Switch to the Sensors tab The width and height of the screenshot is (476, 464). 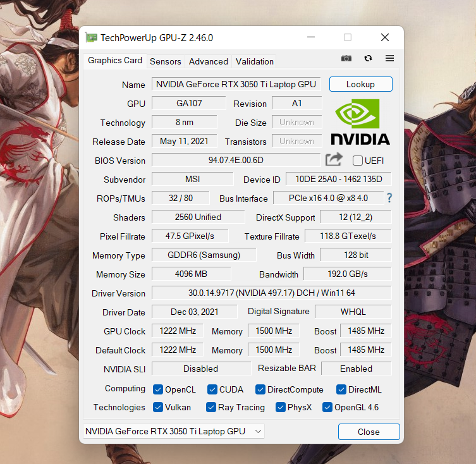166,61
